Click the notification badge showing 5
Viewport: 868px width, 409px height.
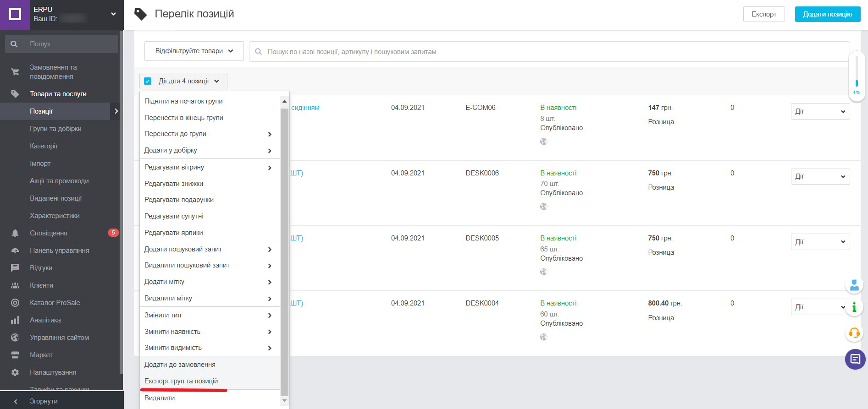[113, 233]
